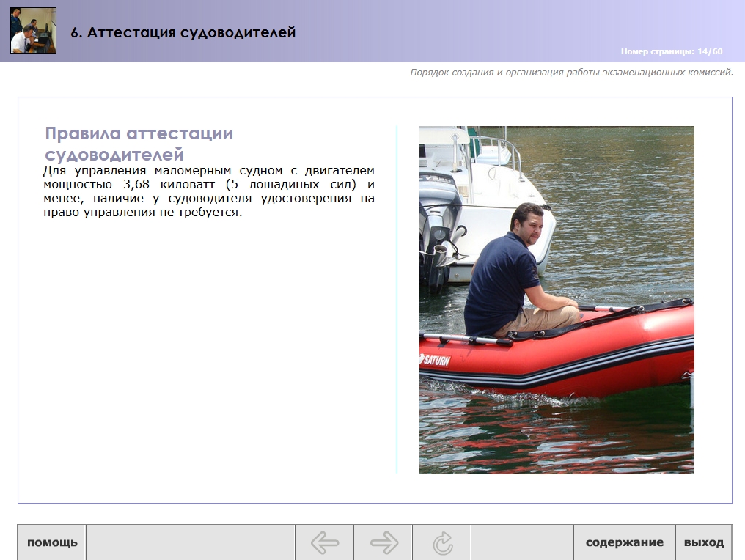Click the title 6. Аттестация судоводителей
745x560 pixels.
(x=183, y=32)
